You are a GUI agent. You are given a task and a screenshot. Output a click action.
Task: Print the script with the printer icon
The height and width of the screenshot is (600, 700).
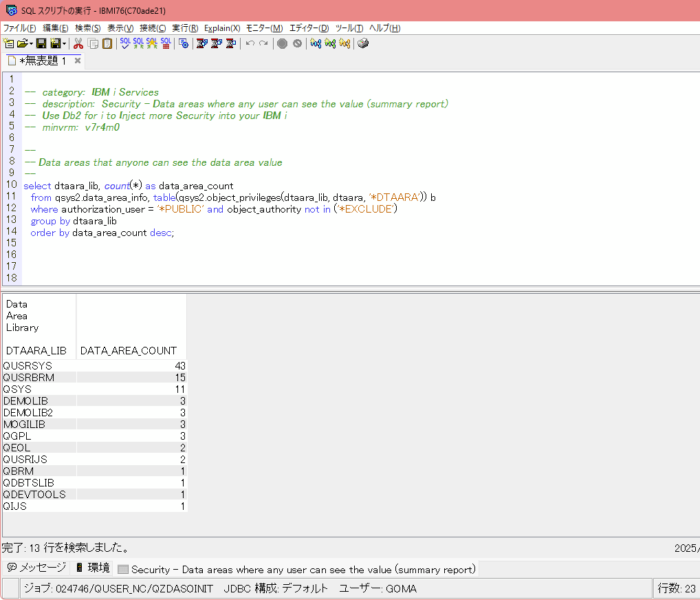363,43
